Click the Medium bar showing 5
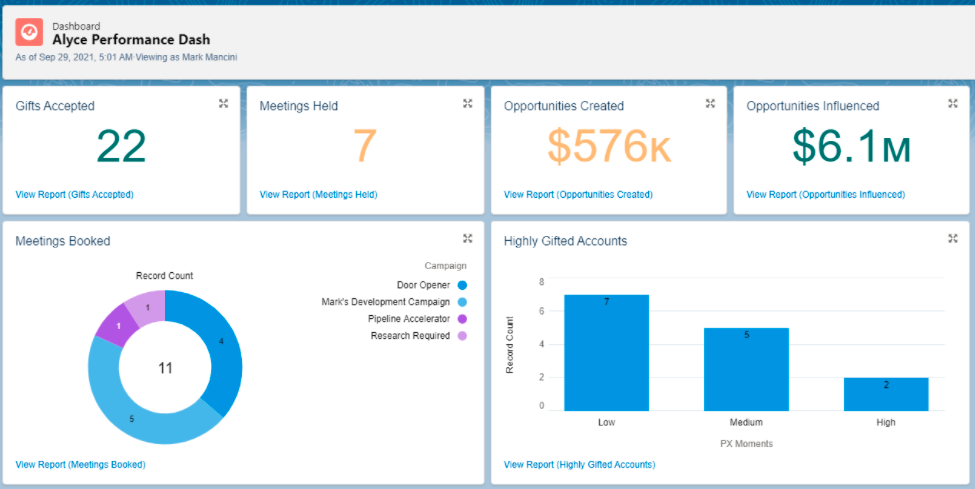Screen dimensions: 975x489 [x=746, y=370]
